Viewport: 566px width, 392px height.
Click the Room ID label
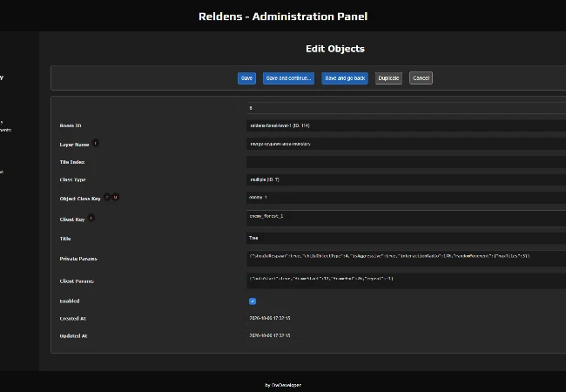pyautogui.click(x=71, y=125)
